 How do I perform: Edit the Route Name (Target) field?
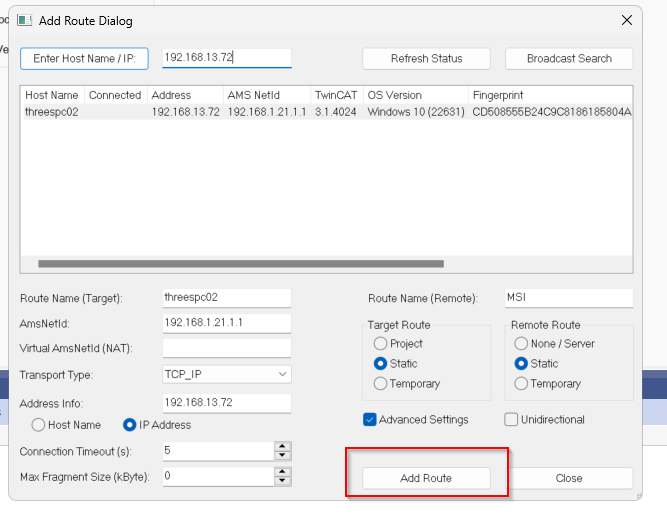click(x=227, y=298)
